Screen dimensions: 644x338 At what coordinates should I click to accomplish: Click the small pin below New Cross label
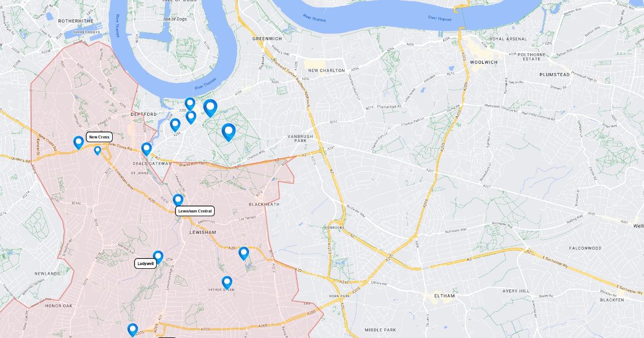pos(97,151)
